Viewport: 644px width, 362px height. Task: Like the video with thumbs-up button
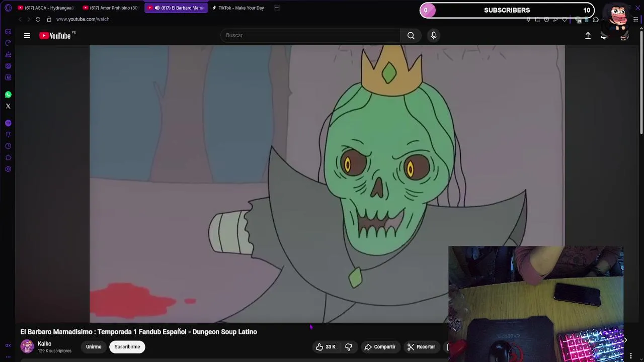325,347
